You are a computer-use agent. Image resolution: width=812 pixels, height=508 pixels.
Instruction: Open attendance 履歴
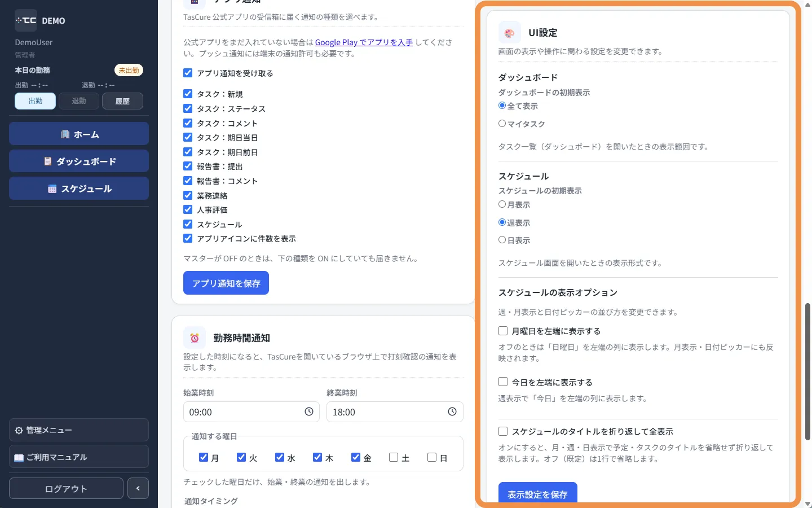pyautogui.click(x=122, y=101)
